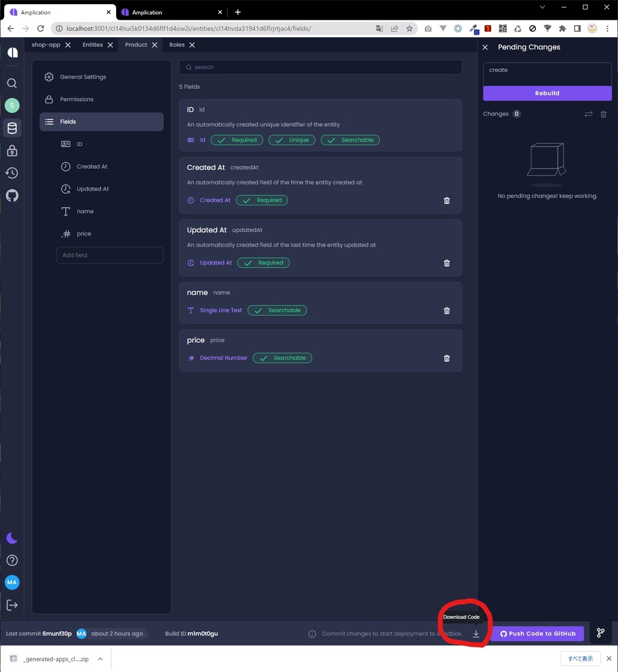Screen dimensions: 618x672
Task: Discard pending changes with the trash icon
Action: click(604, 114)
